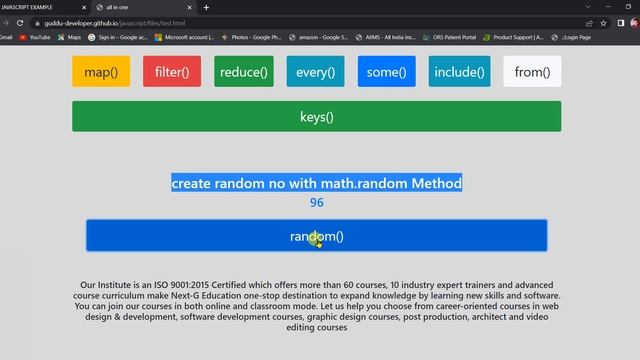Click the include() button

[459, 71]
